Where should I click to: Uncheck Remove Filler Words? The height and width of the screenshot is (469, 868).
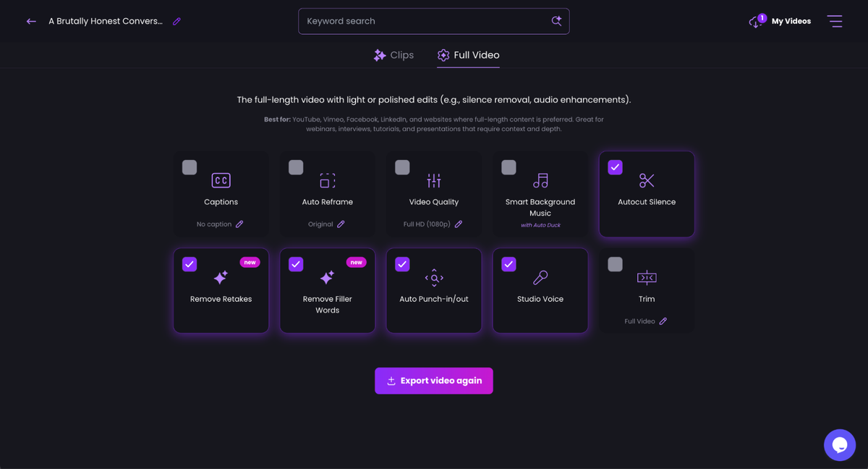tap(296, 263)
